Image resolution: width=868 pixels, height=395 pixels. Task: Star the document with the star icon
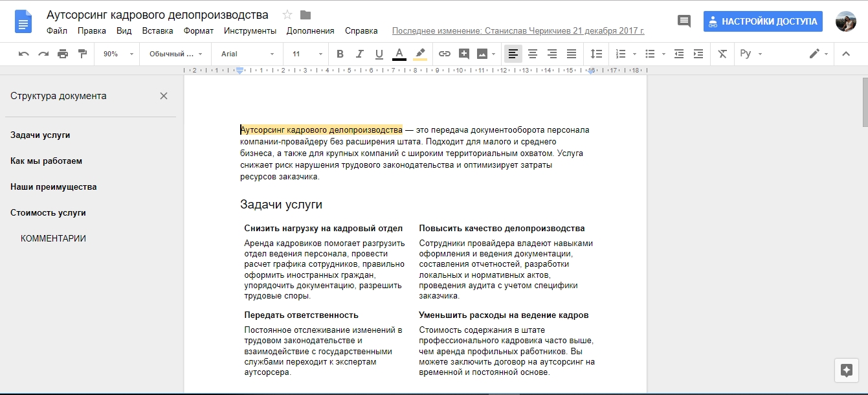tap(287, 15)
